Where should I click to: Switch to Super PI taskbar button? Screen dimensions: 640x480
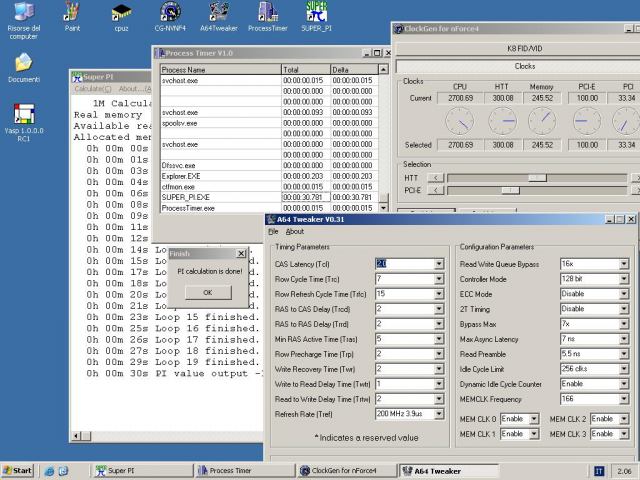(142, 471)
